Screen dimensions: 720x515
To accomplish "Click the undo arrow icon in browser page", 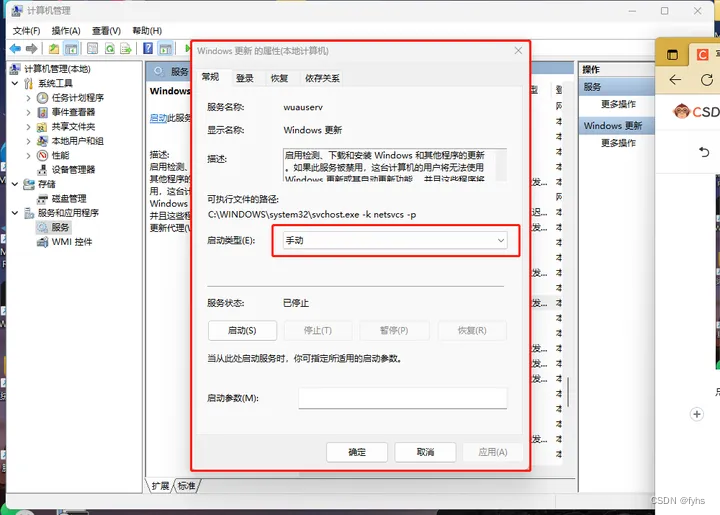I will [704, 152].
